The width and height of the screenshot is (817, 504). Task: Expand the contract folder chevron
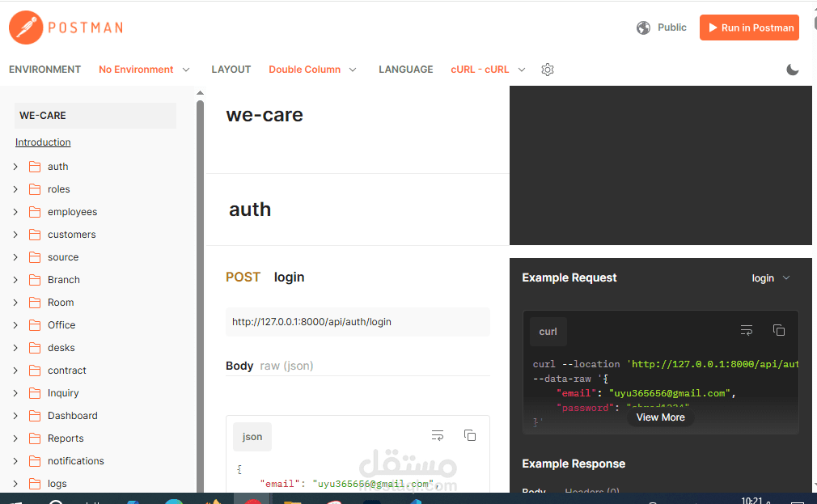15,371
